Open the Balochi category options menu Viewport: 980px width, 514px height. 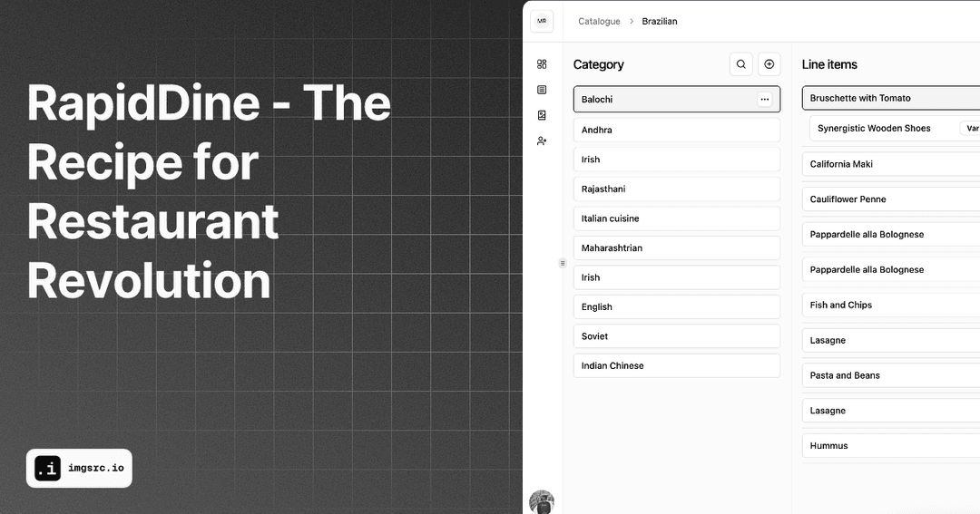tap(765, 100)
